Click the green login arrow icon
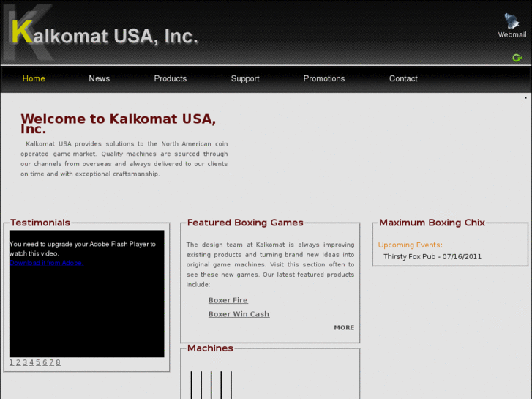Viewport: 532px width, 399px height. (x=517, y=58)
